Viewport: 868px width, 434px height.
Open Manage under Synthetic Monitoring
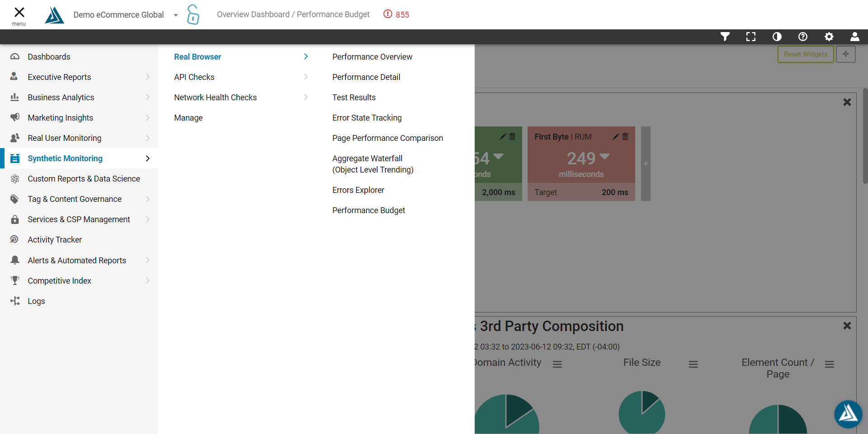point(189,118)
